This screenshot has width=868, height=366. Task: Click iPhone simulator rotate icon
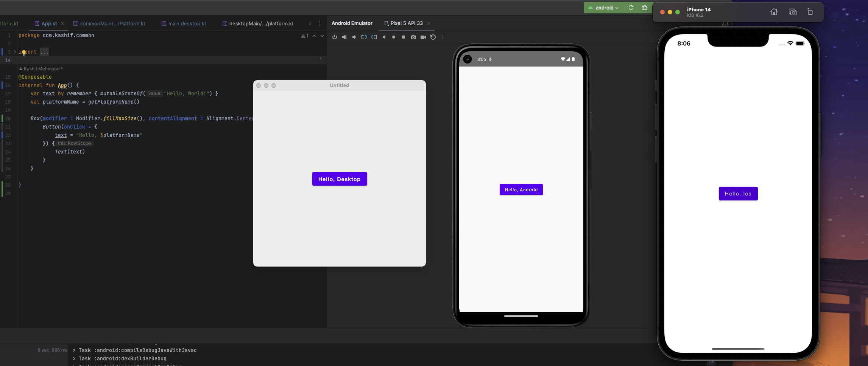(810, 12)
